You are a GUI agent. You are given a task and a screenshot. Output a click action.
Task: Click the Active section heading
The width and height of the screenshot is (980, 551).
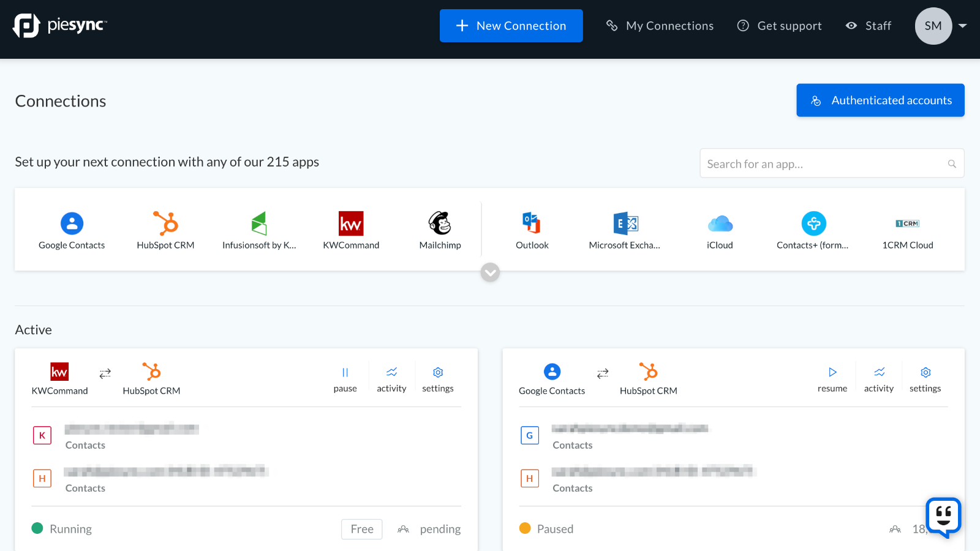pos(34,330)
